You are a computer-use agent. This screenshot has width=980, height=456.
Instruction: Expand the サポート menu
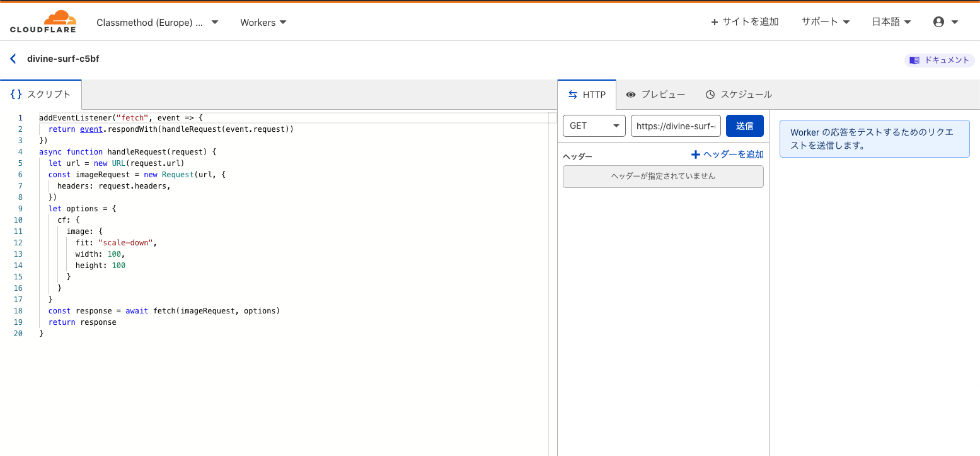tap(825, 22)
